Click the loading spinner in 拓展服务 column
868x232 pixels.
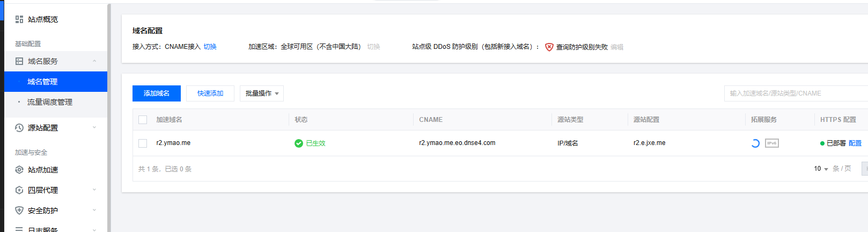tap(755, 143)
